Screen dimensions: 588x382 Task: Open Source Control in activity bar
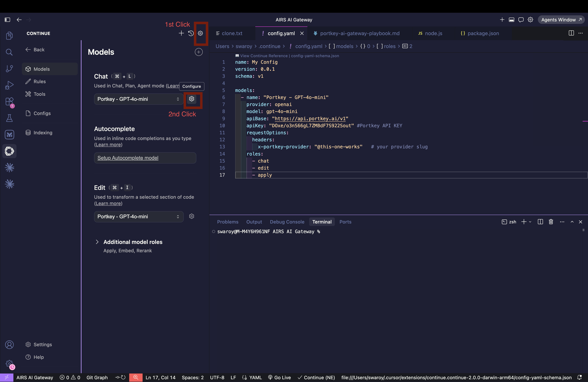tap(9, 68)
